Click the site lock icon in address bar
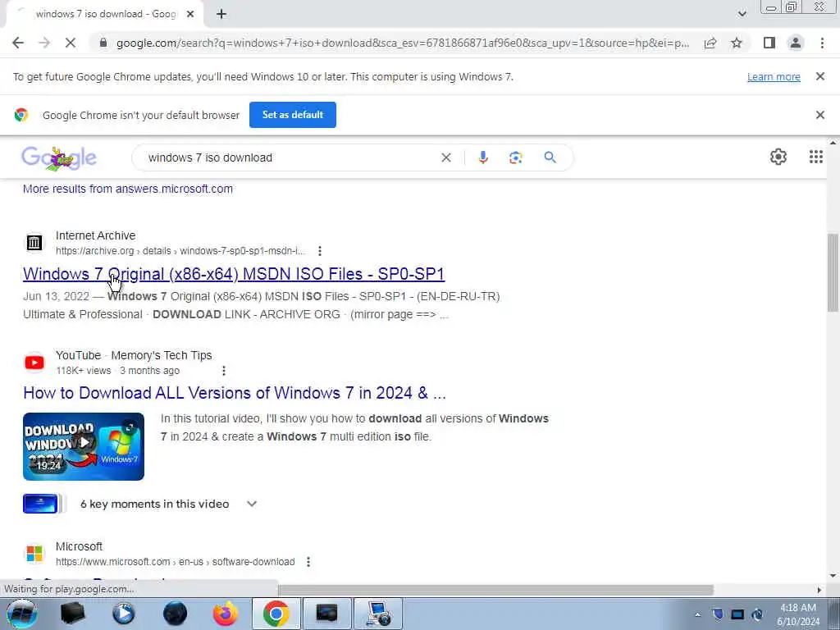840x630 pixels. (x=103, y=43)
